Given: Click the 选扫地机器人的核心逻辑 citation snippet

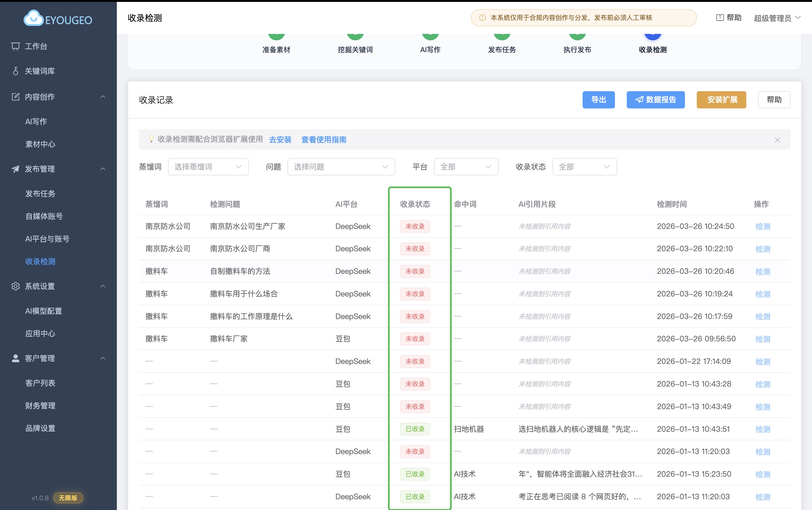Looking at the screenshot, I should 578,429.
